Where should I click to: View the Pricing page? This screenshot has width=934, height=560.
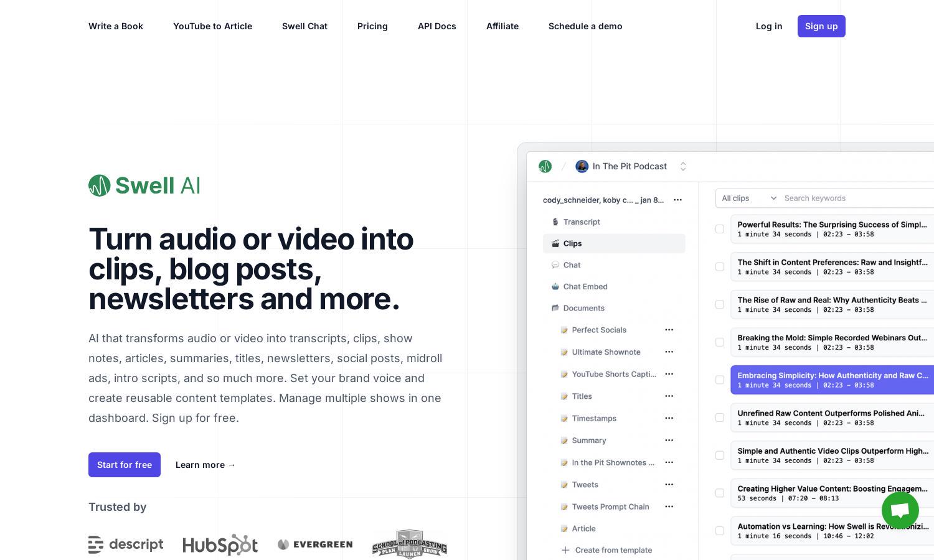[x=372, y=26]
